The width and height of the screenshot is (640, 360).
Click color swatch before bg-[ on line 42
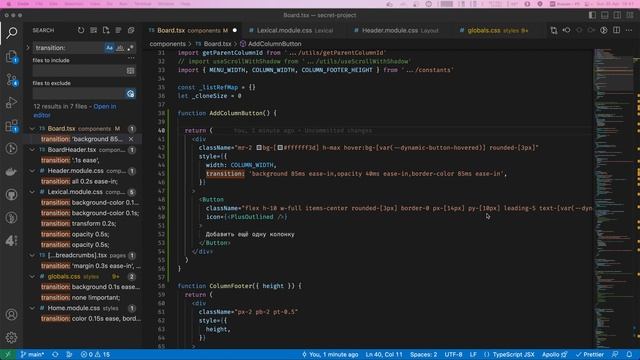259,148
